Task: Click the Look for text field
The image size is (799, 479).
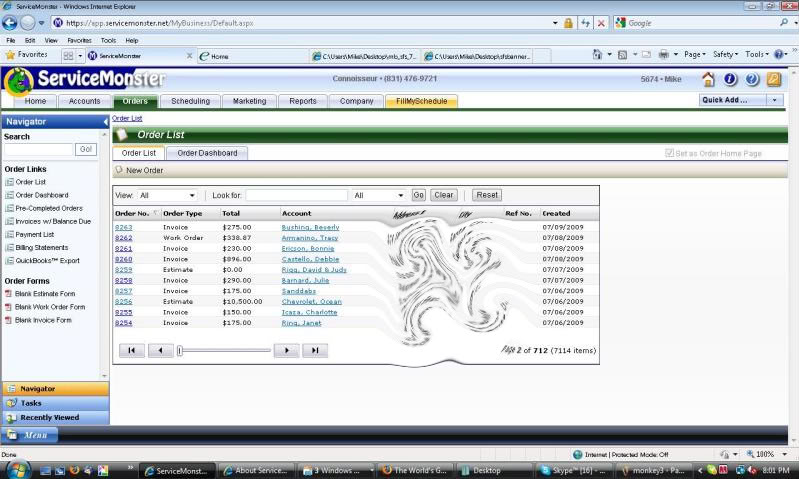Action: [x=296, y=195]
